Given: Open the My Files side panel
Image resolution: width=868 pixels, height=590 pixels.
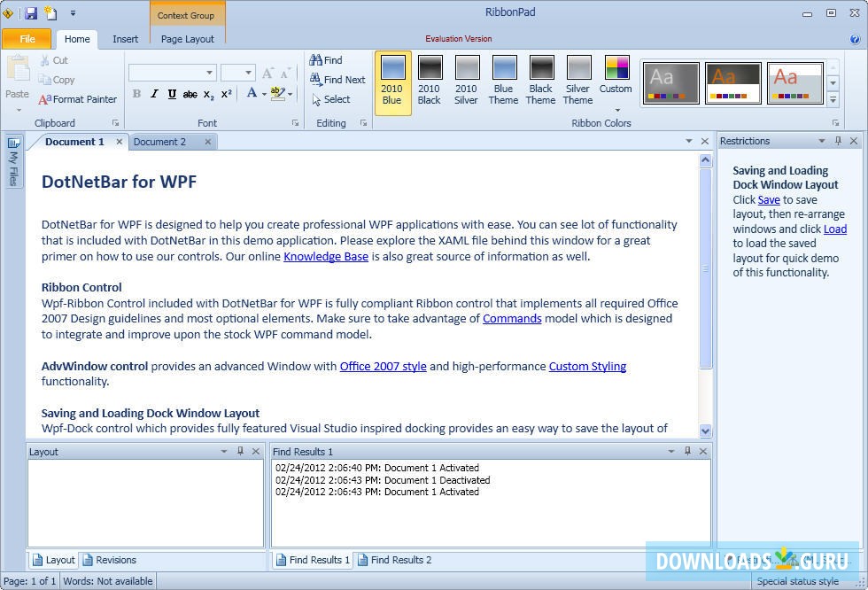Looking at the screenshot, I should point(13,161).
